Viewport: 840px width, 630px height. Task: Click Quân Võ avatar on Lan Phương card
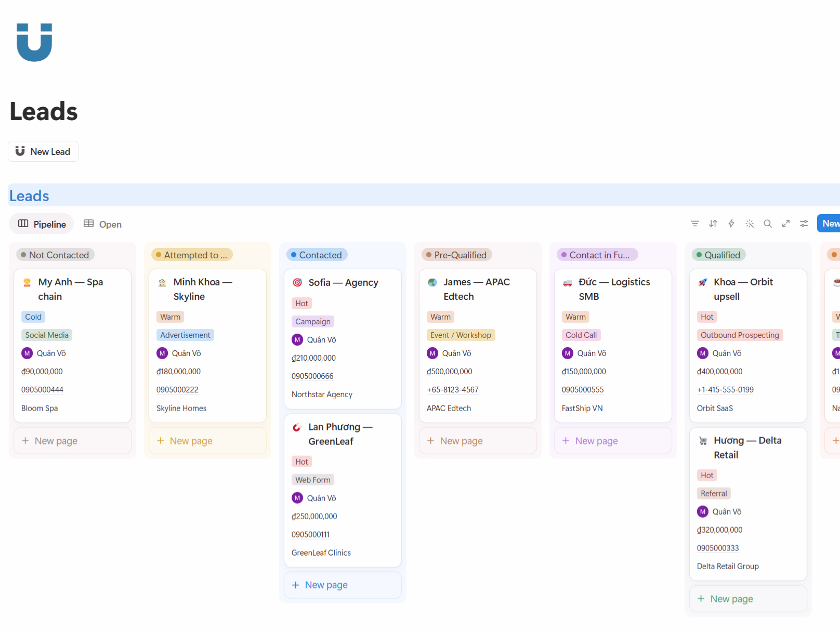(x=297, y=498)
